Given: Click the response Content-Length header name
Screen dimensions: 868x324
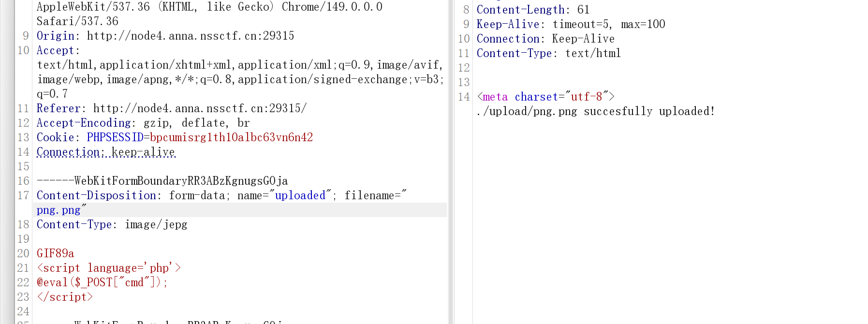Looking at the screenshot, I should (x=520, y=10).
